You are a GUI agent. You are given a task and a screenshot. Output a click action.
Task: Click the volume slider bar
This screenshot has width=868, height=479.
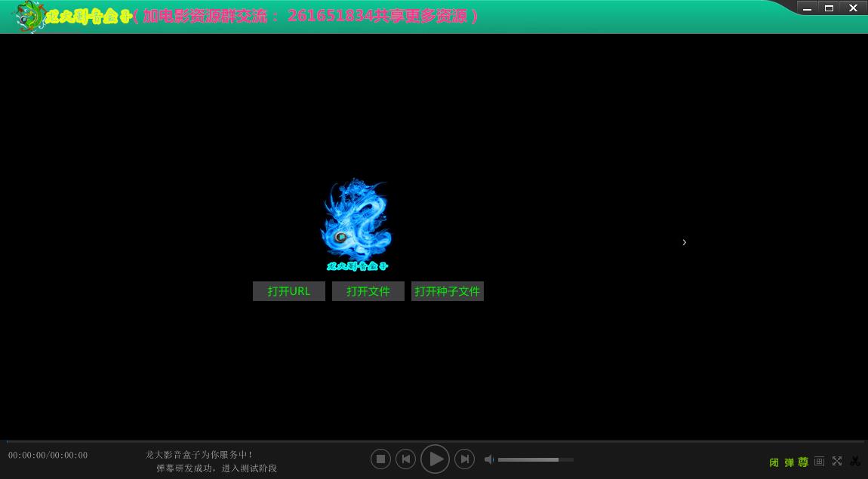536,459
